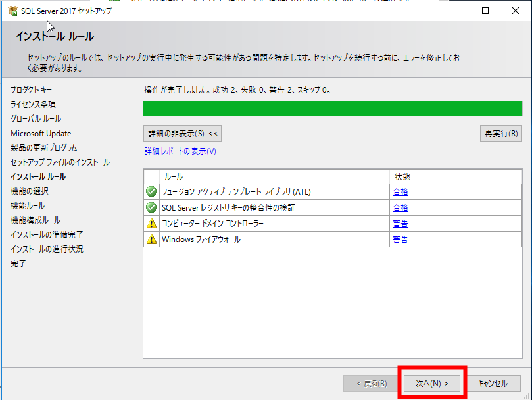
Task: Click the インストール ルール page heading
Action: tap(55, 36)
